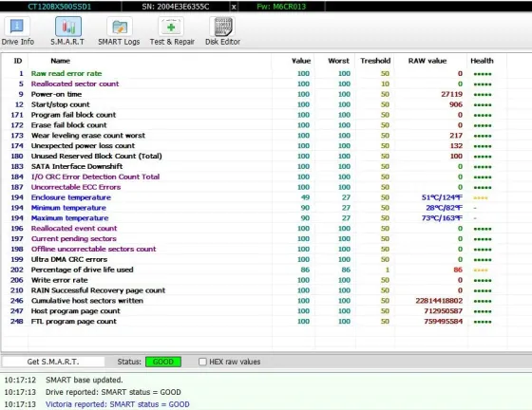
Task: Click raw value 712950587
Action: click(443, 311)
